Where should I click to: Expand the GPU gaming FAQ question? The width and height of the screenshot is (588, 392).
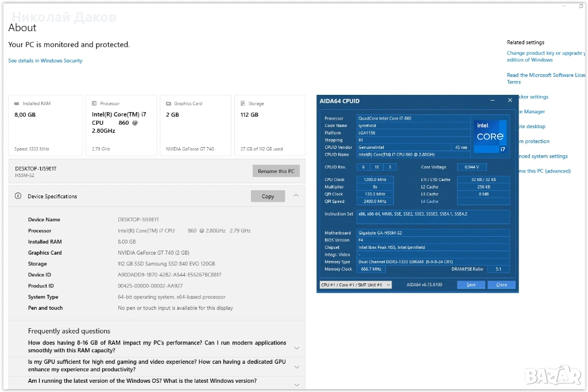click(x=296, y=366)
